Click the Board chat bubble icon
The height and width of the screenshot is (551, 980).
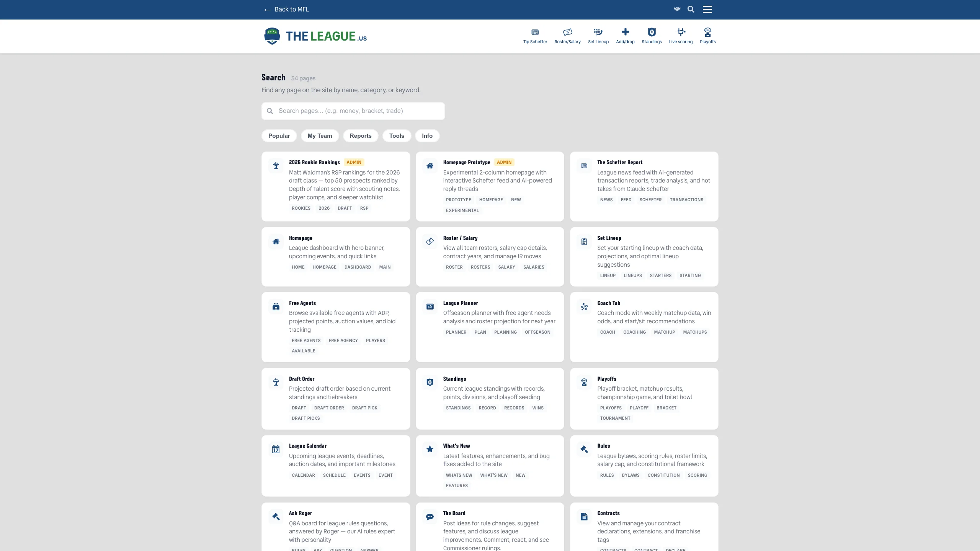click(x=430, y=517)
